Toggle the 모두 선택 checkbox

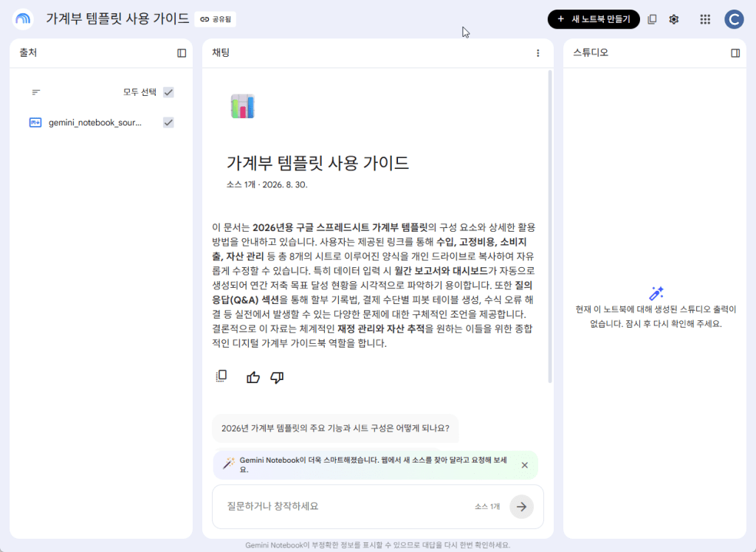(168, 92)
